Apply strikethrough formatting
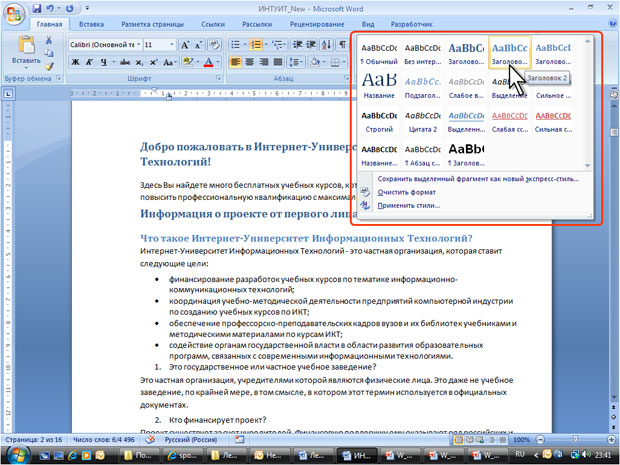Viewport: 620px width, 465px height. point(125,62)
